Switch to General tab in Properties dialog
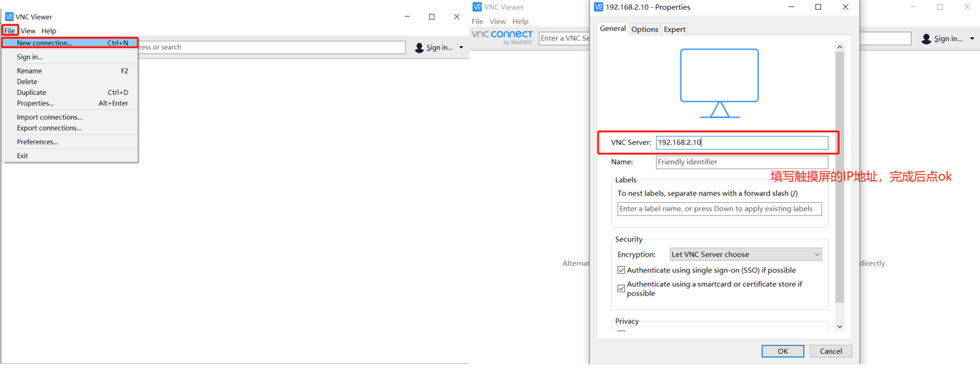Image resolution: width=980 pixels, height=369 pixels. [x=613, y=29]
